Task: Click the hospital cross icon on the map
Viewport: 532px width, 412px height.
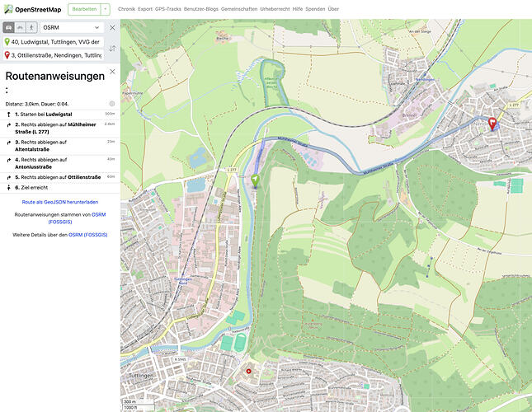Action: pos(249,372)
